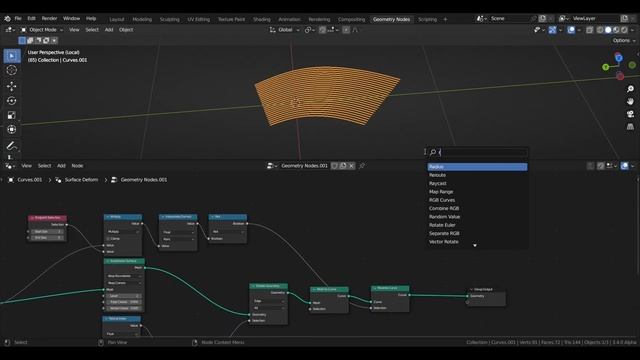Select the Cursor tool
The width and height of the screenshot is (640, 360).
coord(12,70)
